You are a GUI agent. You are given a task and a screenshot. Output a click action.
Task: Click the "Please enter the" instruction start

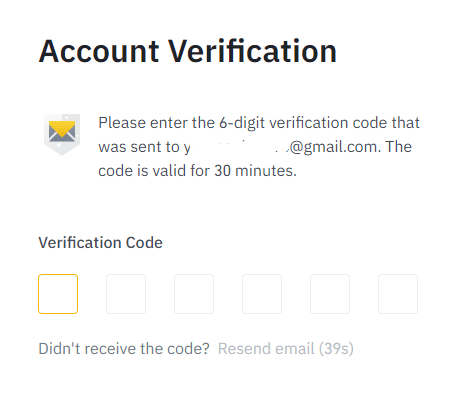coord(157,123)
